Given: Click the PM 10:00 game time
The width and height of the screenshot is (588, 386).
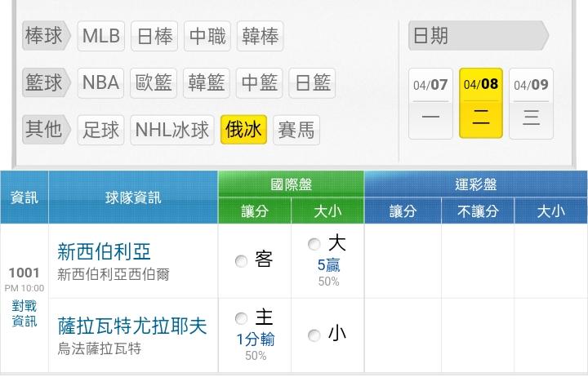Looking at the screenshot, I should click(24, 288).
